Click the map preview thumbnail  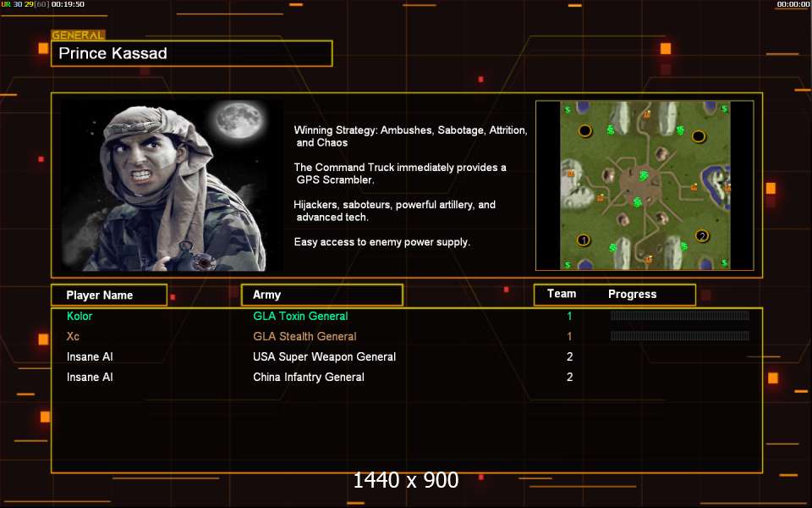tap(645, 185)
